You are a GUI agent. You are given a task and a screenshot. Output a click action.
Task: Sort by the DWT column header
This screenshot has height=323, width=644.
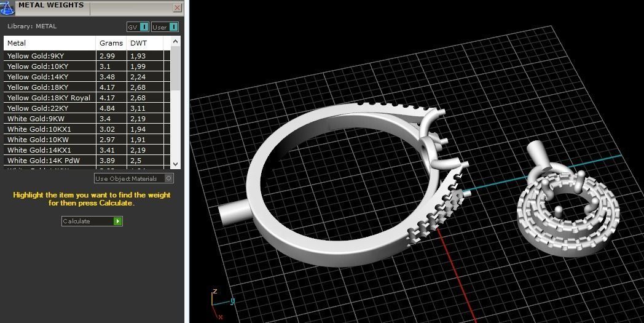(x=145, y=43)
